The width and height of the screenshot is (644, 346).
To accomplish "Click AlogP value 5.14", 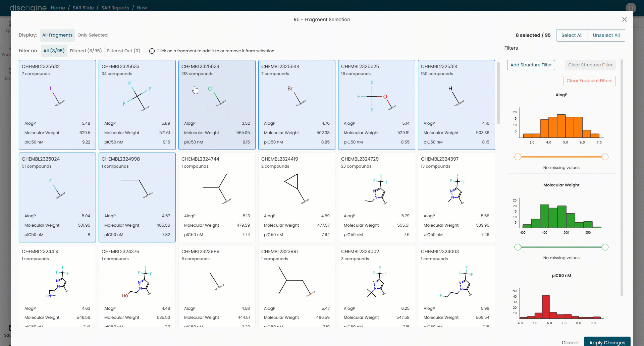I will click(406, 123).
